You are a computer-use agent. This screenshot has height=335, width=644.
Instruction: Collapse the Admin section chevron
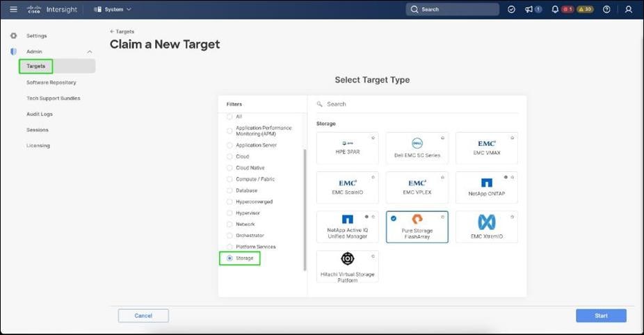90,51
